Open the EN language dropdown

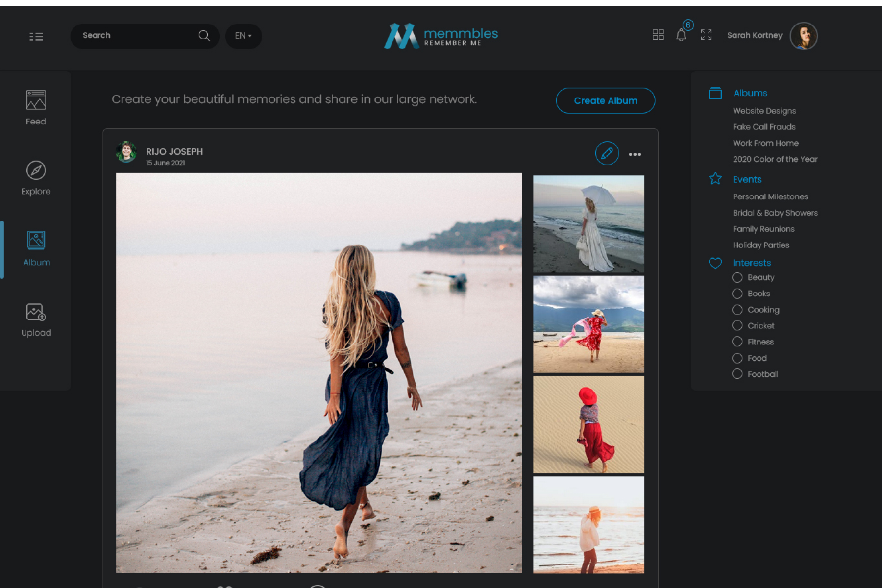tap(243, 36)
